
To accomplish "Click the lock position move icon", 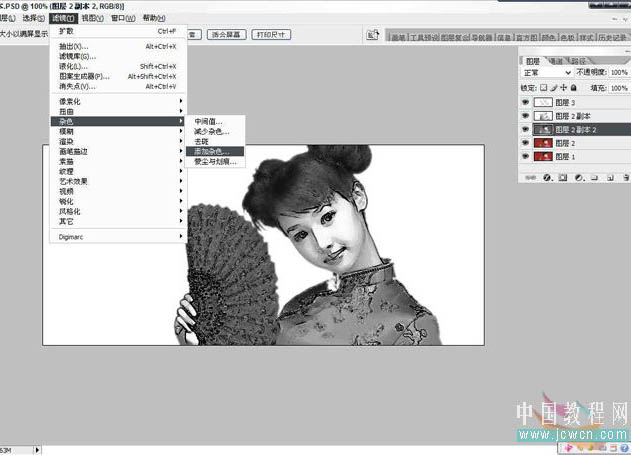I will coord(561,87).
